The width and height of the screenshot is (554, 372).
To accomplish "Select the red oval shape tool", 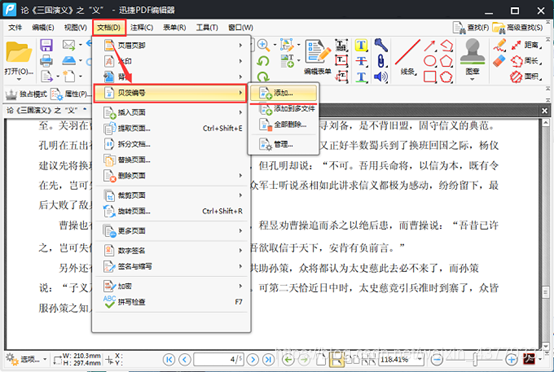I will point(430,61).
